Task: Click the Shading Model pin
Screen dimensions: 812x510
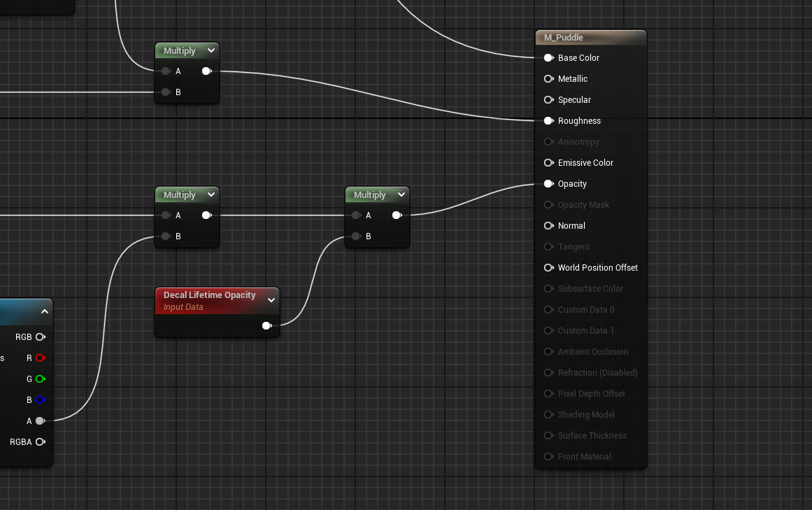Action: pyautogui.click(x=549, y=414)
